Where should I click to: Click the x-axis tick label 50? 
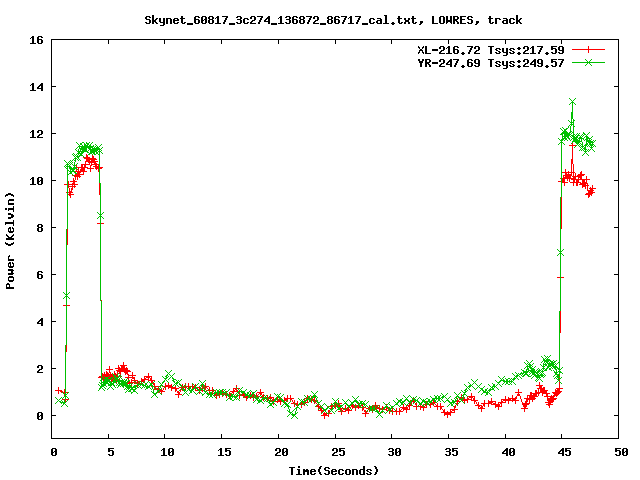point(621,452)
